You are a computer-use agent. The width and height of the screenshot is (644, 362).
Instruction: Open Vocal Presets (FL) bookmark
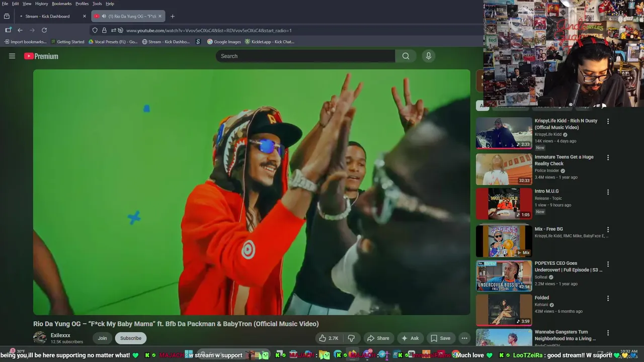pos(113,42)
